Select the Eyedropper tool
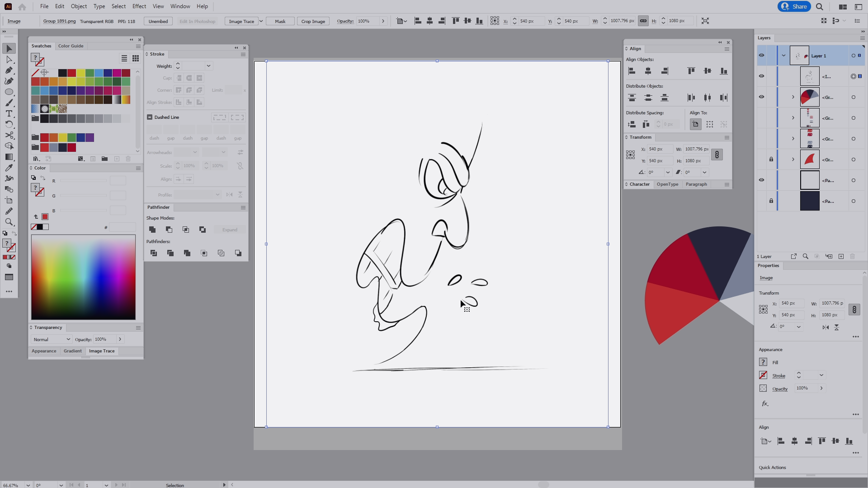 pos(9,168)
